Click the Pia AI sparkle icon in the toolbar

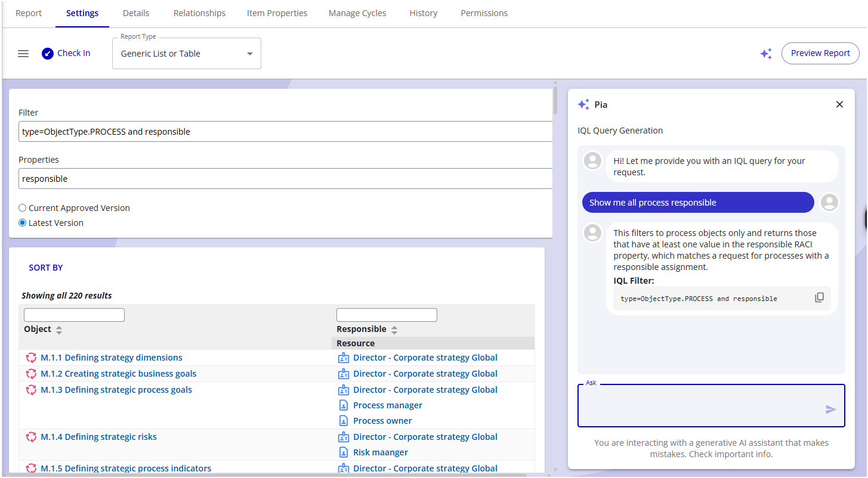click(x=766, y=54)
